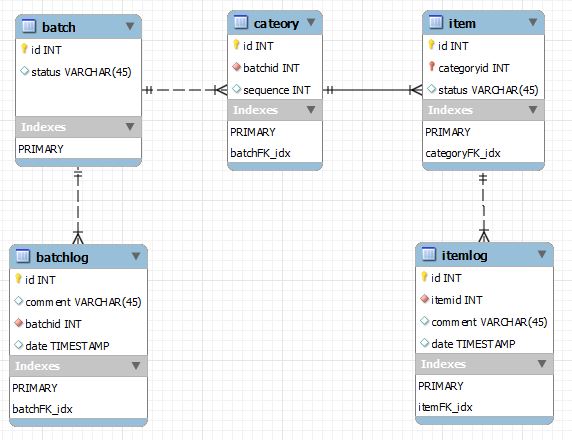Collapse Indexes section of batchlog table
The width and height of the screenshot is (572, 440).
click(136, 366)
